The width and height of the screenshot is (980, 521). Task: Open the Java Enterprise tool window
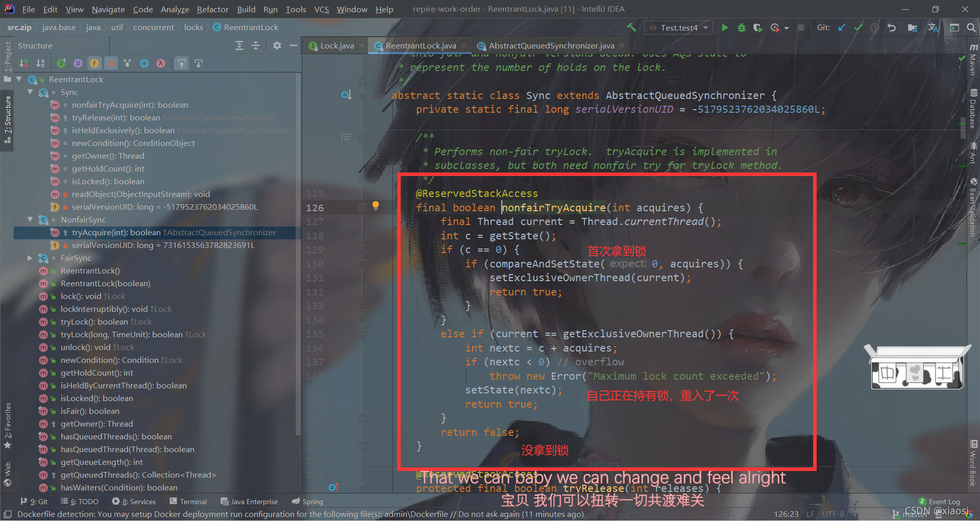(x=249, y=502)
